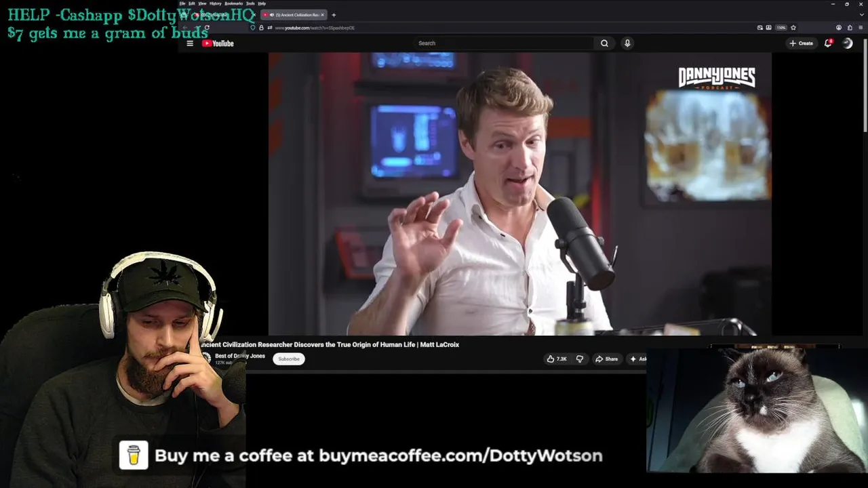The width and height of the screenshot is (868, 488).
Task: Open the Firefox Bookmarks menu
Action: pyautogui.click(x=234, y=3)
